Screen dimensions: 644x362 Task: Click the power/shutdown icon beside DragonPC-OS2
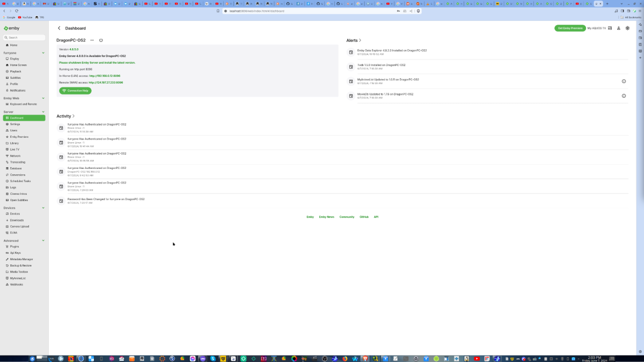[x=101, y=40]
